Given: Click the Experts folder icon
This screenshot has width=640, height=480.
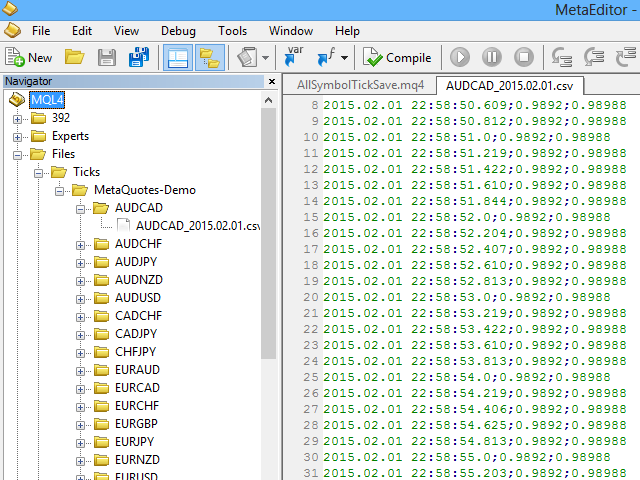Looking at the screenshot, I should [39, 136].
